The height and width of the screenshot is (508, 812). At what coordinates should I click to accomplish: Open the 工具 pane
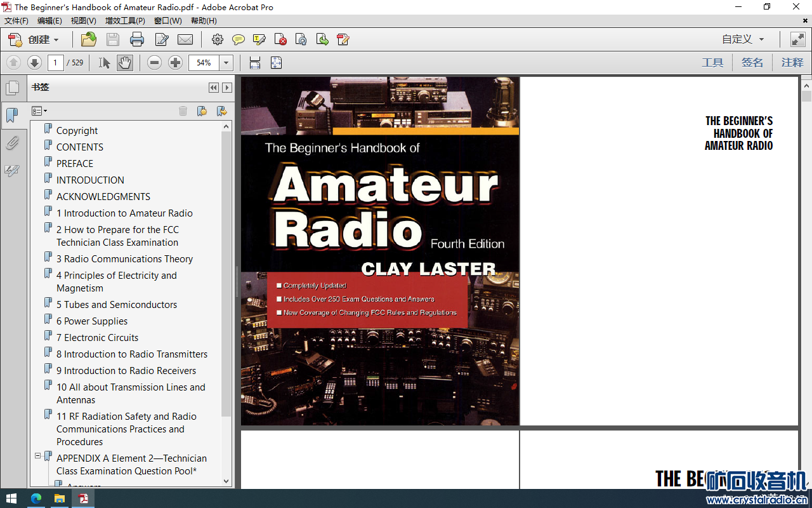click(712, 63)
